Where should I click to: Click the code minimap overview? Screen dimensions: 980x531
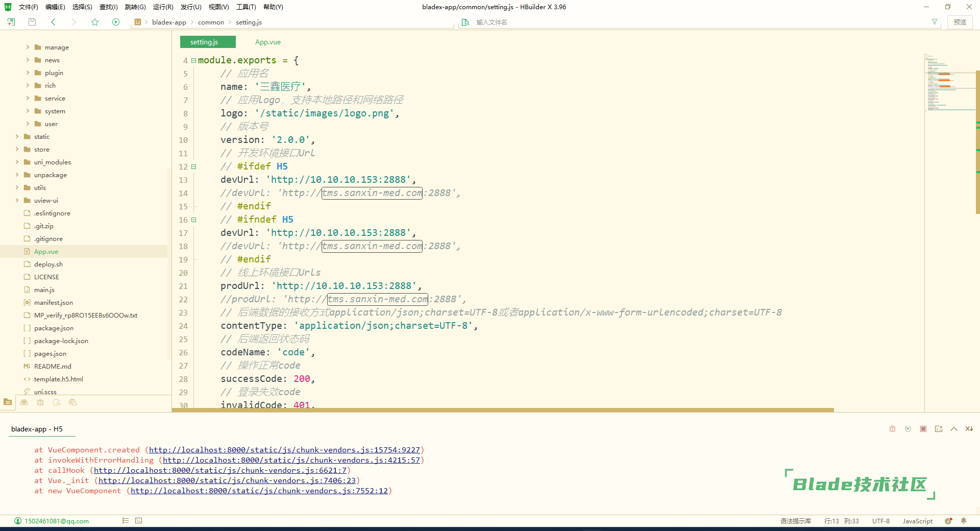pyautogui.click(x=949, y=83)
